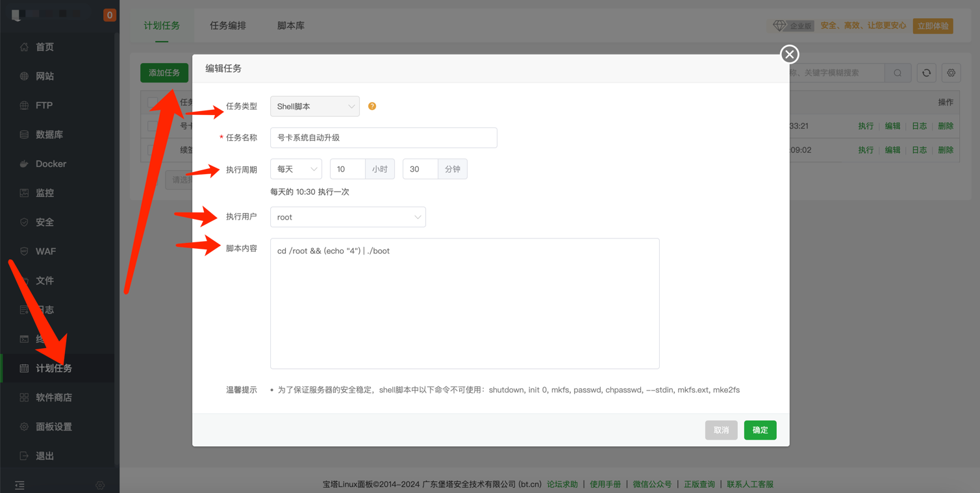This screenshot has height=493, width=980.
Task: Click the search magnifier icon
Action: click(x=898, y=73)
